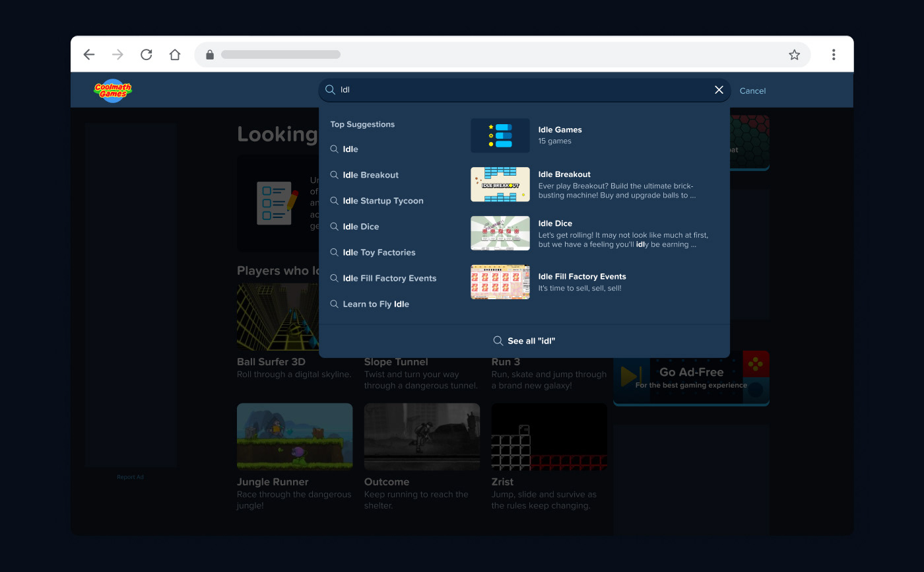Viewport: 924px width, 572px height.
Task: Select 'Idle Breakout' suggestion in list
Action: click(x=370, y=175)
